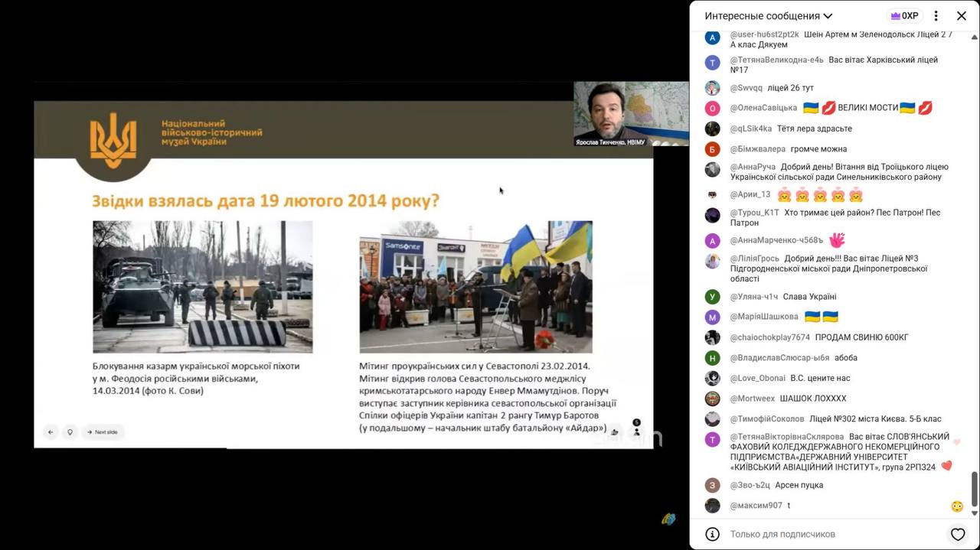Close the live chat panel
This screenshot has width=980, height=550.
962,16
